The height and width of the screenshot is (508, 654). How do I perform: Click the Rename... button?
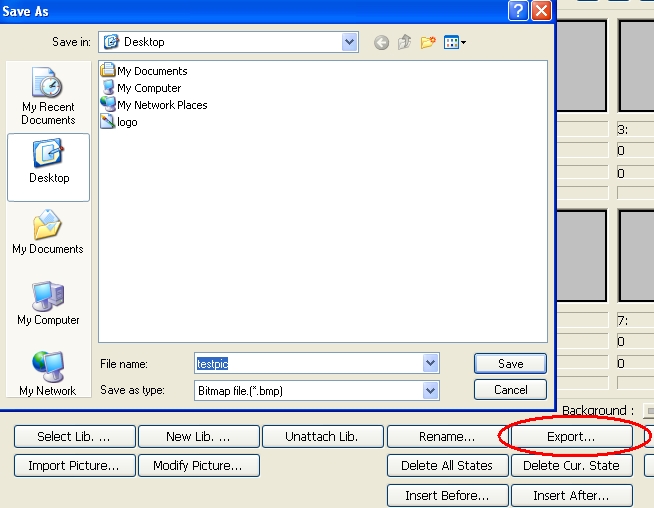[447, 437]
